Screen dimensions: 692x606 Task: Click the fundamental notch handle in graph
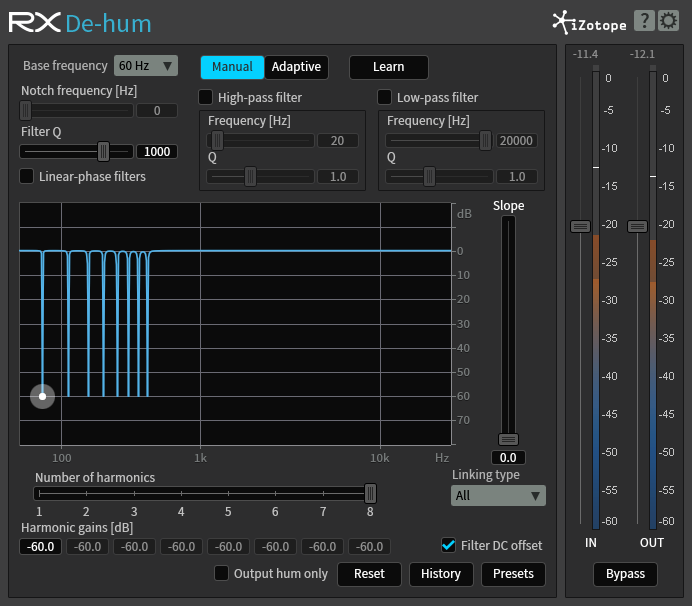[x=42, y=396]
